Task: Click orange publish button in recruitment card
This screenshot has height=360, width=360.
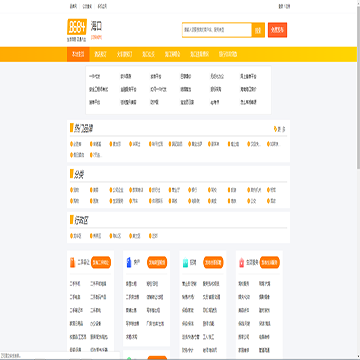Action: [x=213, y=262]
